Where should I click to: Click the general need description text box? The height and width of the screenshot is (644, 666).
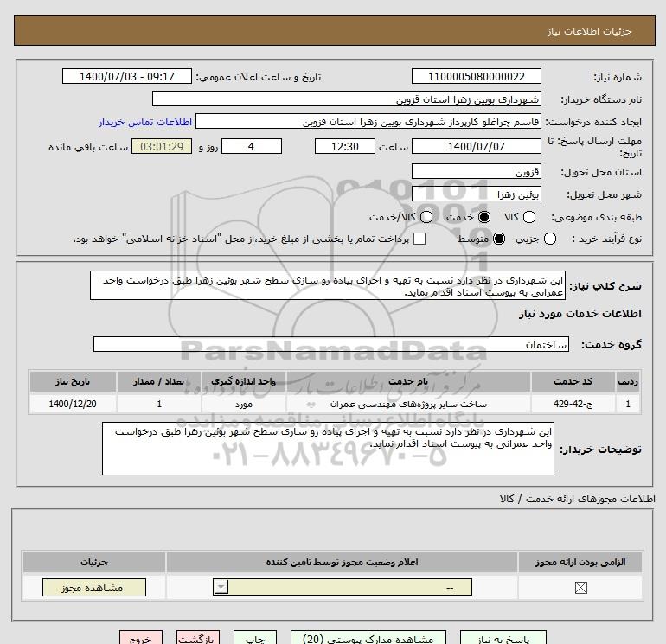(328, 286)
